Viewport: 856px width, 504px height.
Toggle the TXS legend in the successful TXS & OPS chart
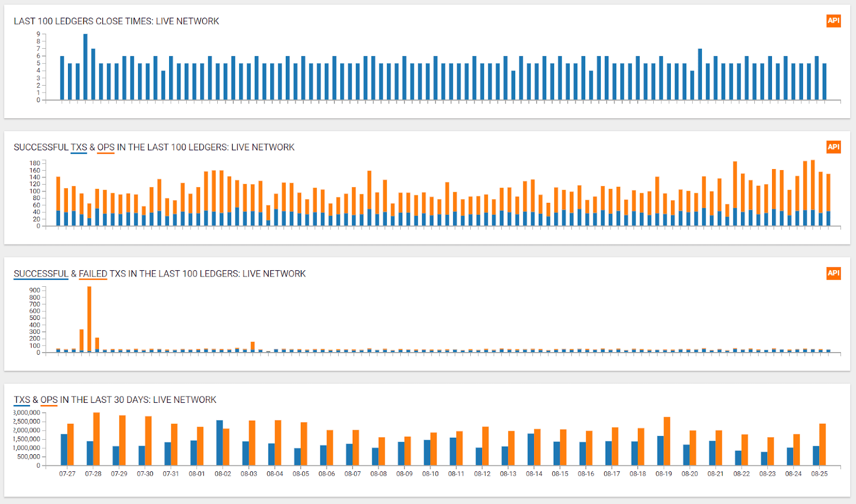78,147
